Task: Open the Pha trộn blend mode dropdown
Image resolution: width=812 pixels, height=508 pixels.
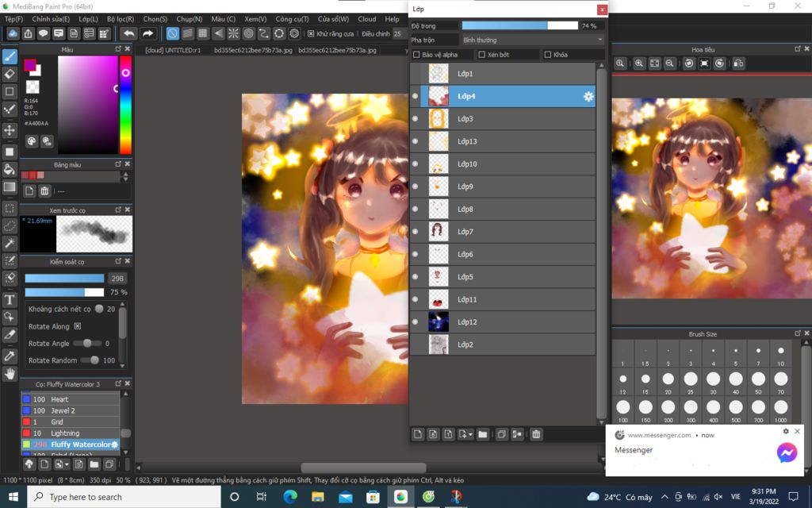Action: [x=532, y=40]
